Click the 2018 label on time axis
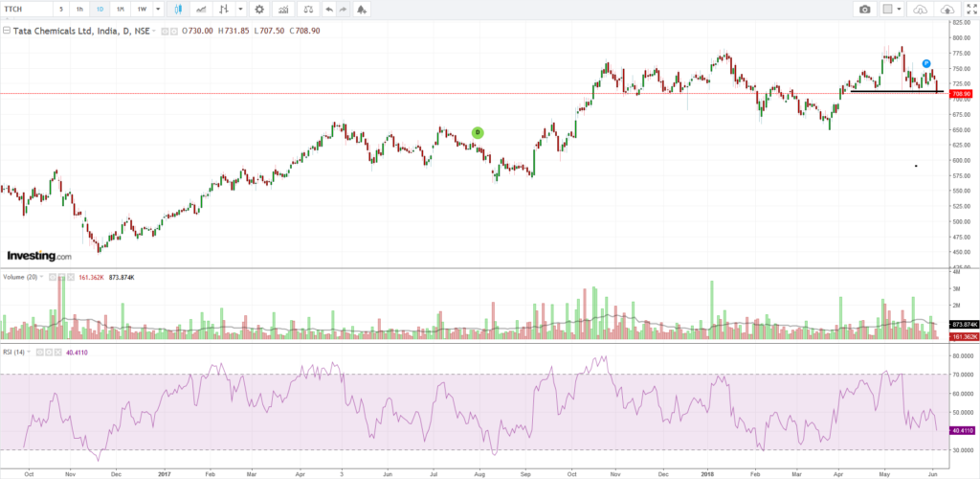Image resolution: width=980 pixels, height=479 pixels. pos(708,474)
